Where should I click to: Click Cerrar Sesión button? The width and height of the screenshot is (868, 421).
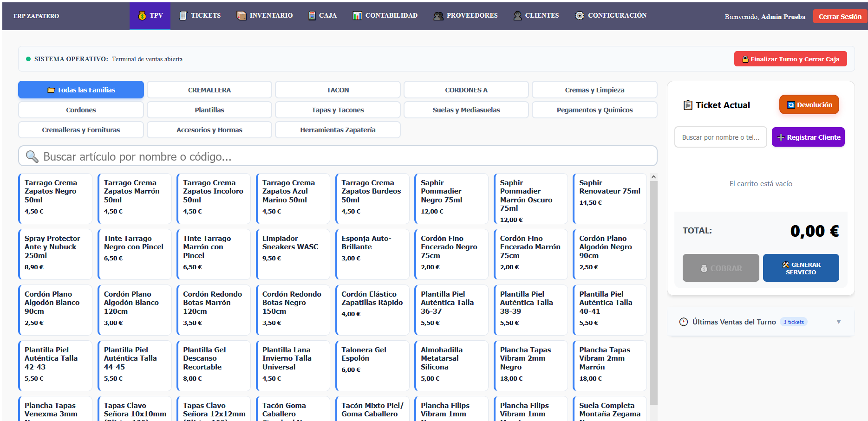click(840, 16)
